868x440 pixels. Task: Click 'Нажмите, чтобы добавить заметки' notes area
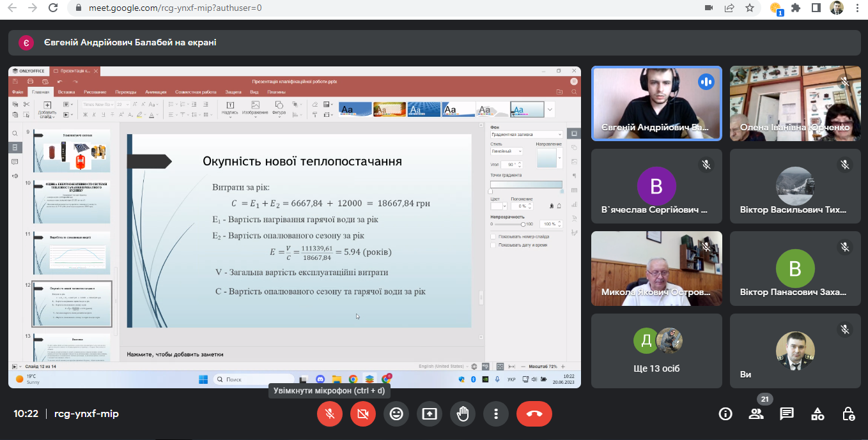coord(175,354)
